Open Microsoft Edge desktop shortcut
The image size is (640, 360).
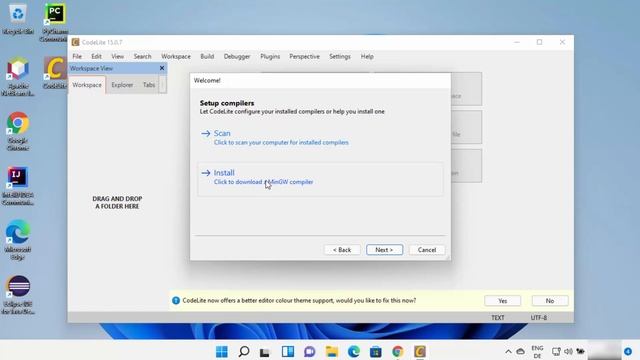(x=18, y=240)
